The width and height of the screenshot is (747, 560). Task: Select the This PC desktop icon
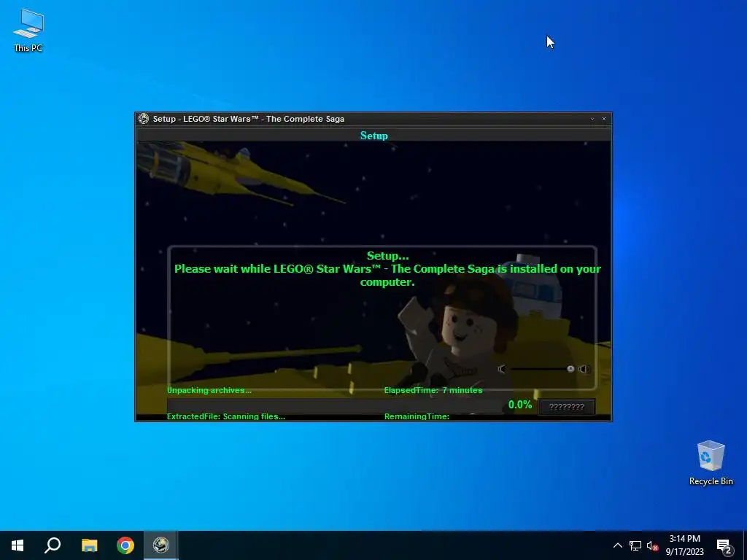pos(28,31)
